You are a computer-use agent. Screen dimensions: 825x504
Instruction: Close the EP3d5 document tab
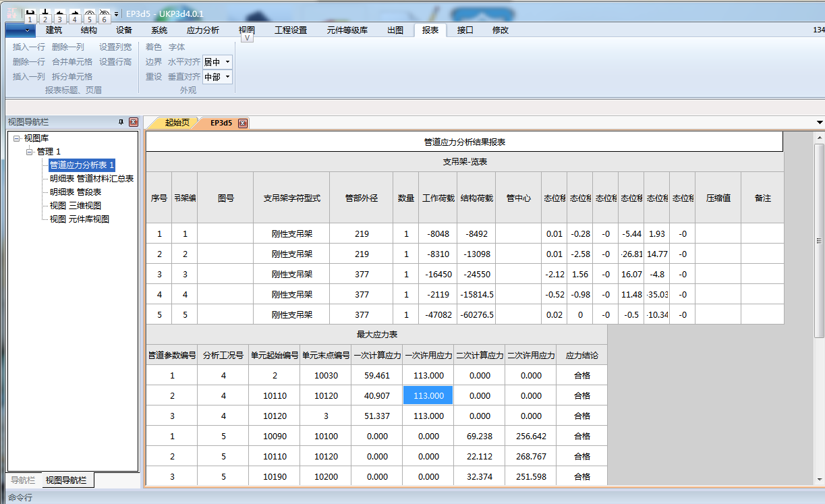pos(243,123)
